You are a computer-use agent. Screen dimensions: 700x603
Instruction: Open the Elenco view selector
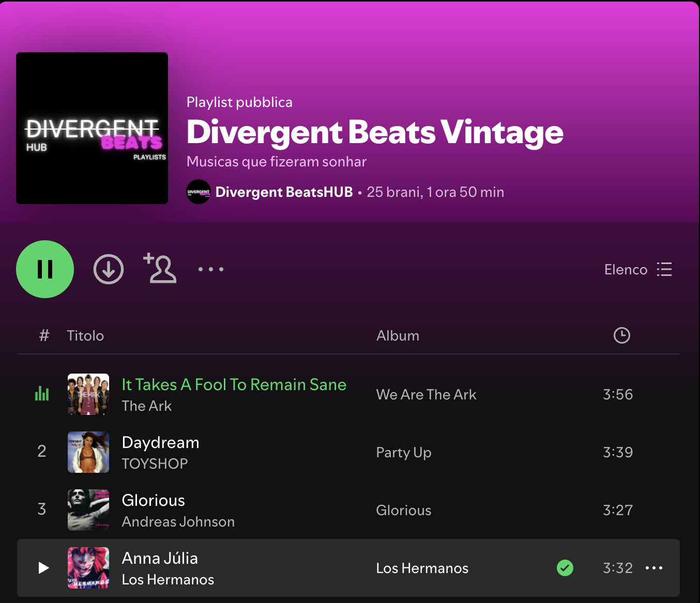pos(626,269)
